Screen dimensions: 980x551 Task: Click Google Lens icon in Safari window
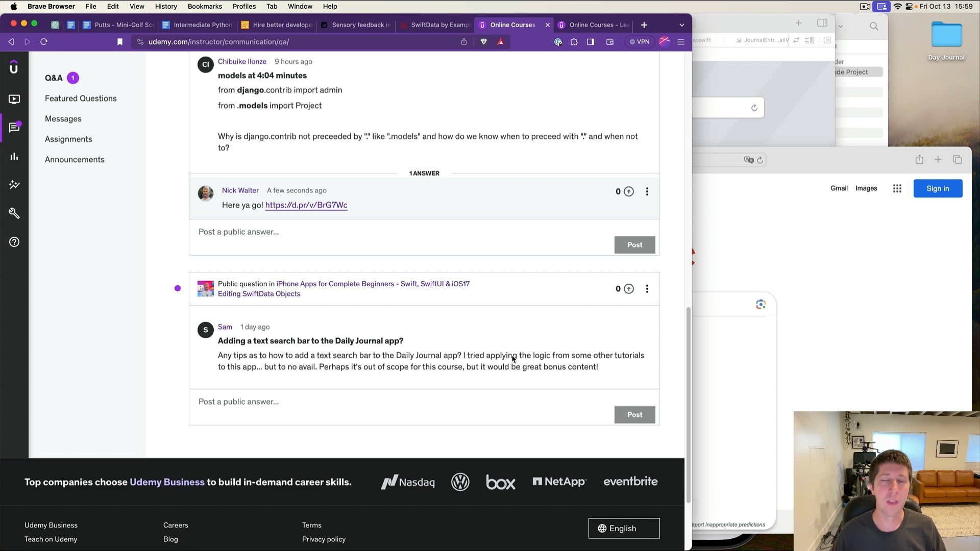[761, 305]
